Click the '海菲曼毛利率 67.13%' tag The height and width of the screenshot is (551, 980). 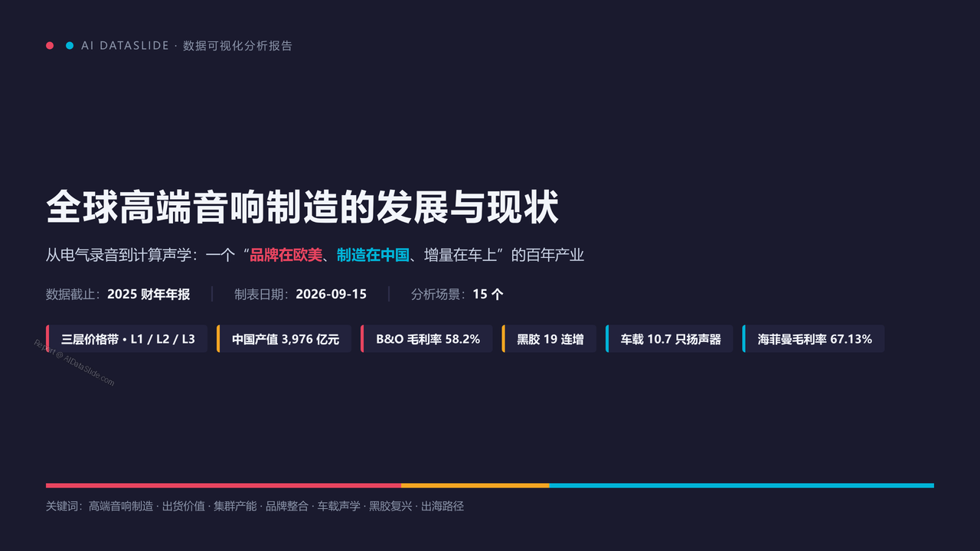click(813, 339)
